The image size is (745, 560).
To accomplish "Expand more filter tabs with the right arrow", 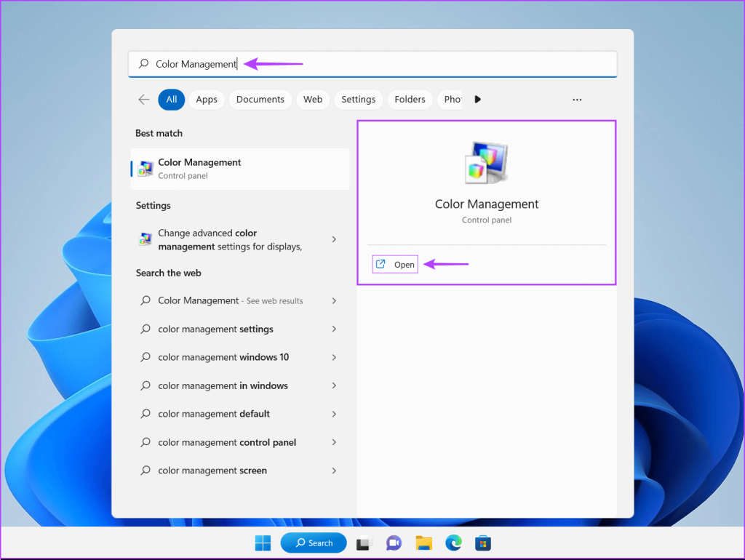I will 477,99.
